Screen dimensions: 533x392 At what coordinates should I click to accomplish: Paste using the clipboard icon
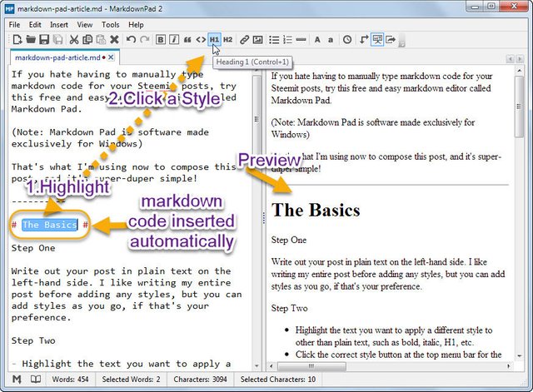click(x=101, y=39)
